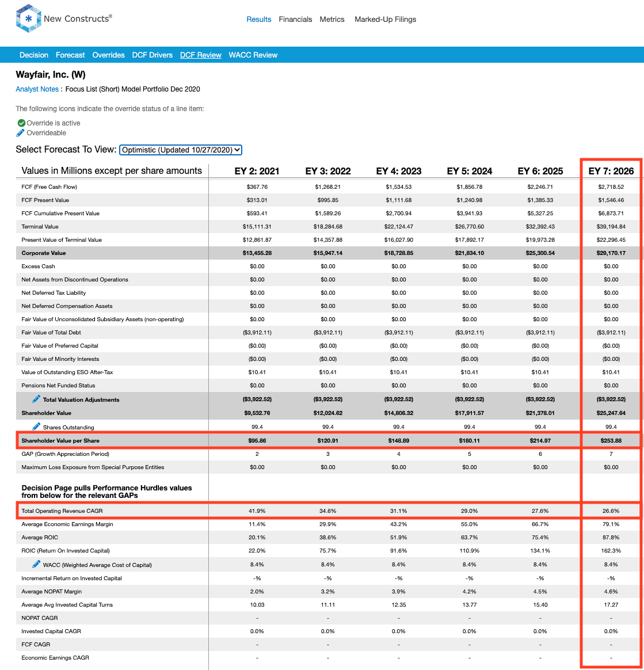Click the Total Valuation Adjustments label

81,399
